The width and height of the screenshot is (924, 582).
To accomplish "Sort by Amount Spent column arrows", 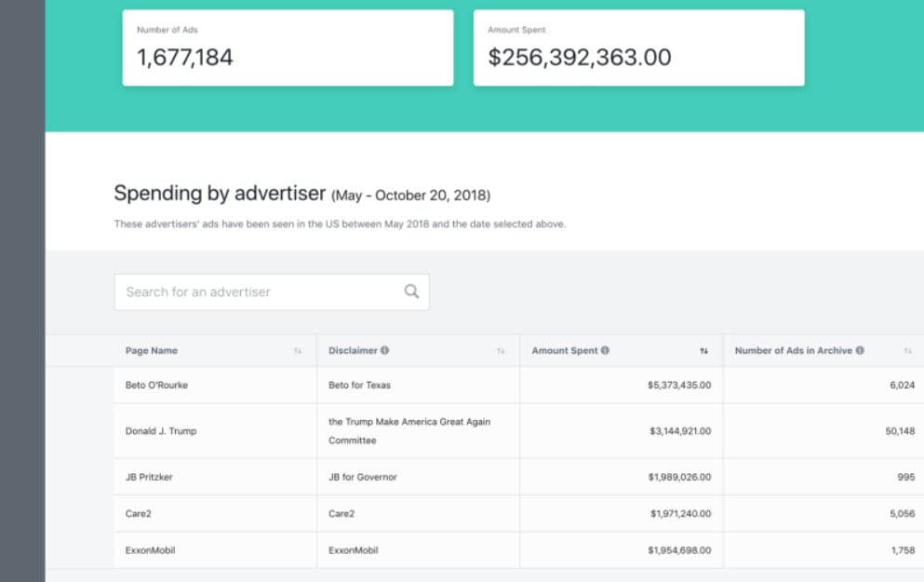I will pyautogui.click(x=703, y=351).
